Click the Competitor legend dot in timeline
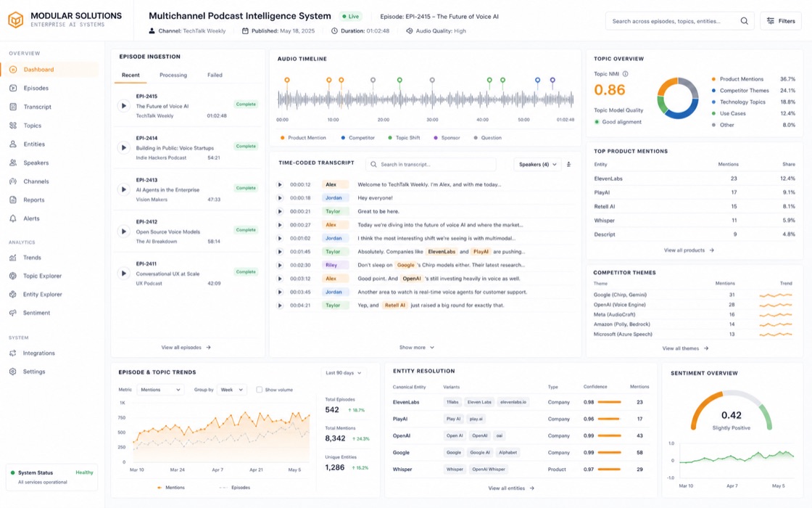The image size is (812, 508). [x=343, y=138]
